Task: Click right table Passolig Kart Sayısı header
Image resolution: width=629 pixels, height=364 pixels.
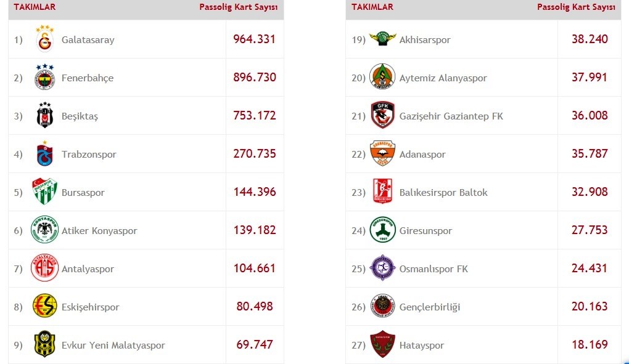Action: coord(576,7)
